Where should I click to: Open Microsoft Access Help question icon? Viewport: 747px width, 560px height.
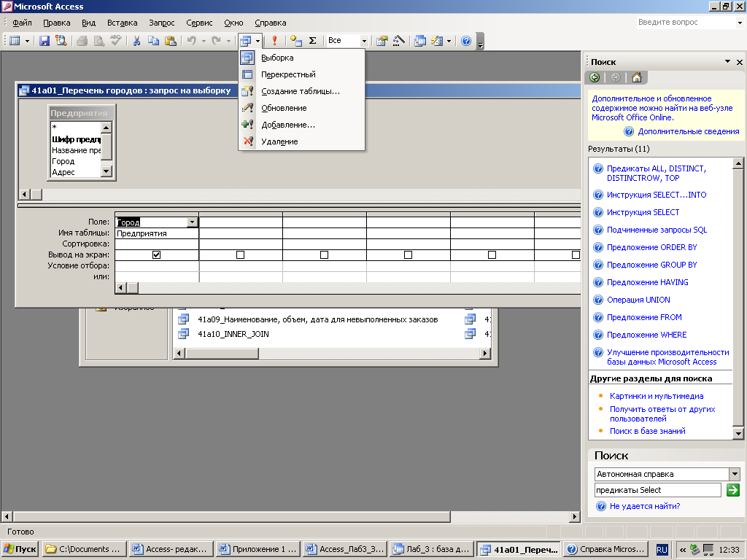click(466, 41)
